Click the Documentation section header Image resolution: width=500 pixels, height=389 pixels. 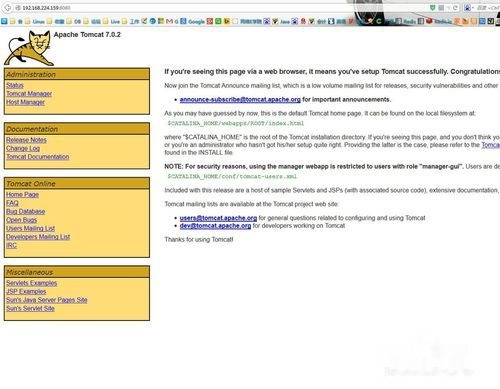coord(77,129)
